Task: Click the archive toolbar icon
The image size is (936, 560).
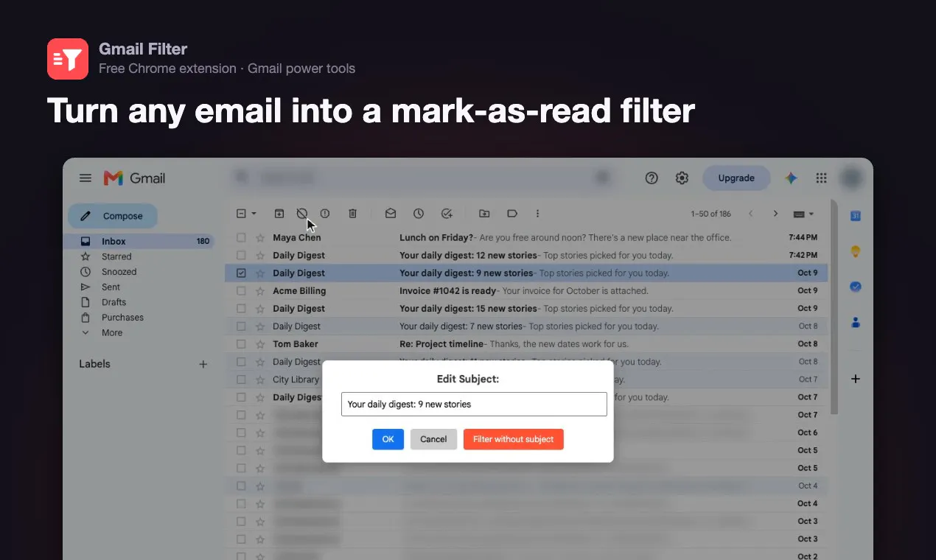Action: pos(279,214)
